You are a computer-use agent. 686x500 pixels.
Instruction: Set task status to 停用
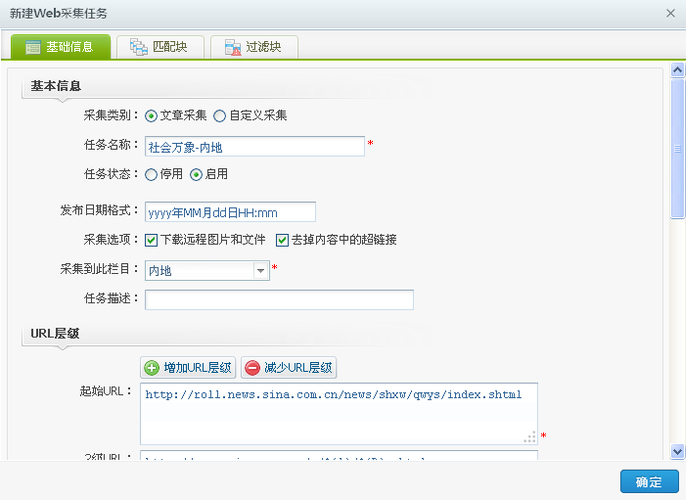click(x=151, y=174)
